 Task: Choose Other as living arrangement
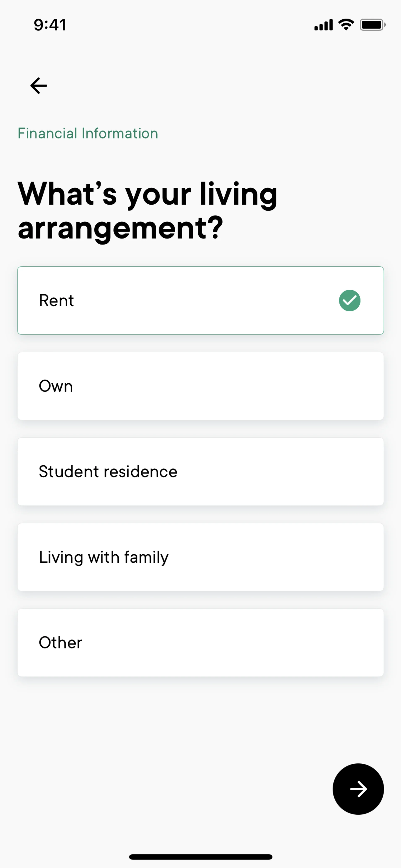(x=200, y=642)
